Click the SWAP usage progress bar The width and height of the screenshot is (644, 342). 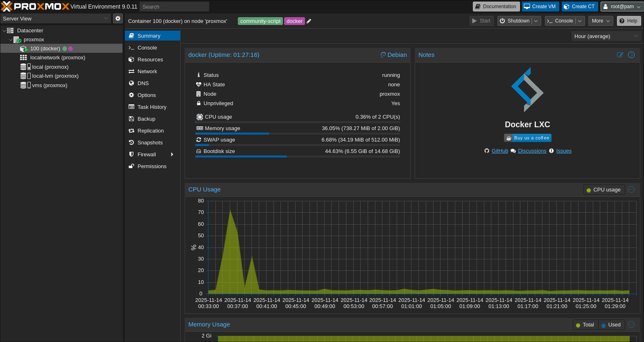[x=298, y=145]
